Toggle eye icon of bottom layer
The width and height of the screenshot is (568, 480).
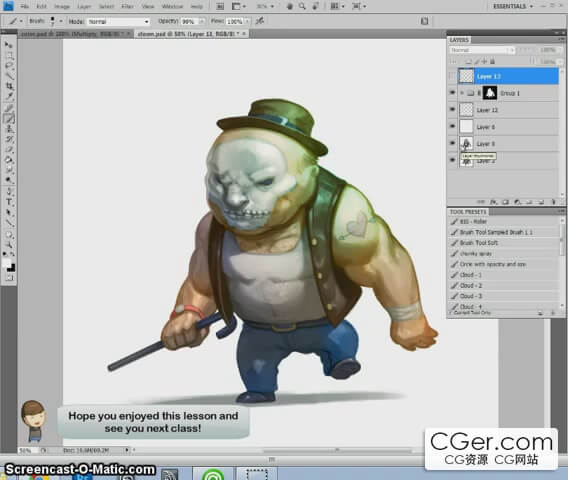[452, 160]
